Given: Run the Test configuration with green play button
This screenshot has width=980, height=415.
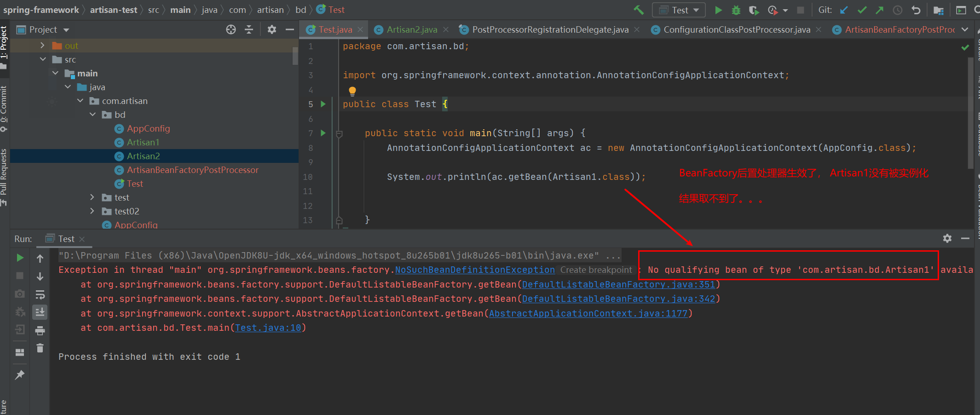Looking at the screenshot, I should click(x=718, y=10).
